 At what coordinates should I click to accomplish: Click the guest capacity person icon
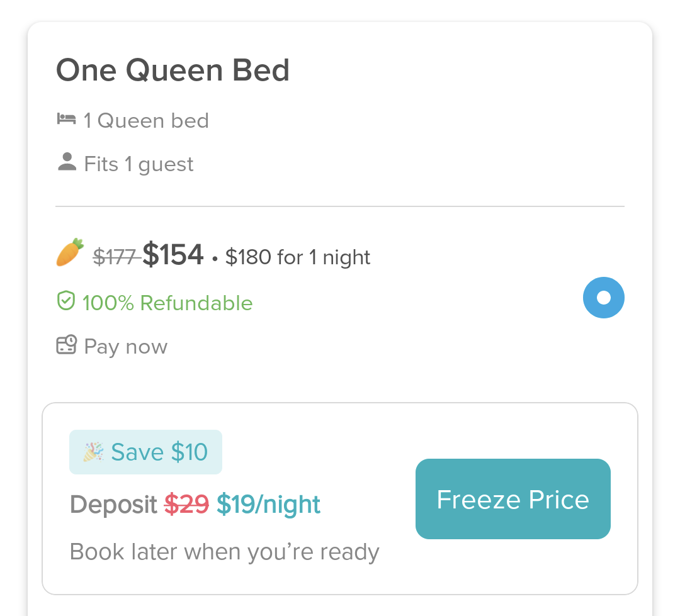tap(66, 162)
